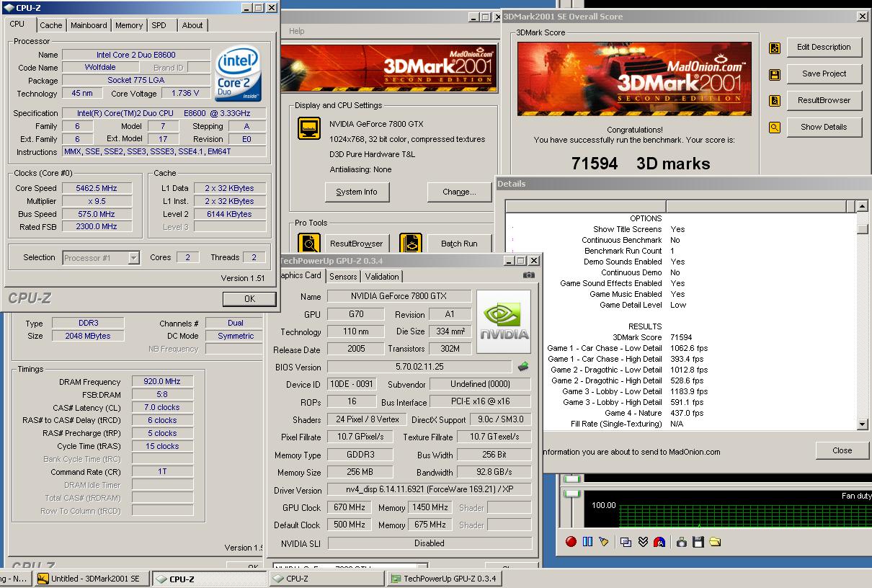Click the Save Project button

[824, 74]
